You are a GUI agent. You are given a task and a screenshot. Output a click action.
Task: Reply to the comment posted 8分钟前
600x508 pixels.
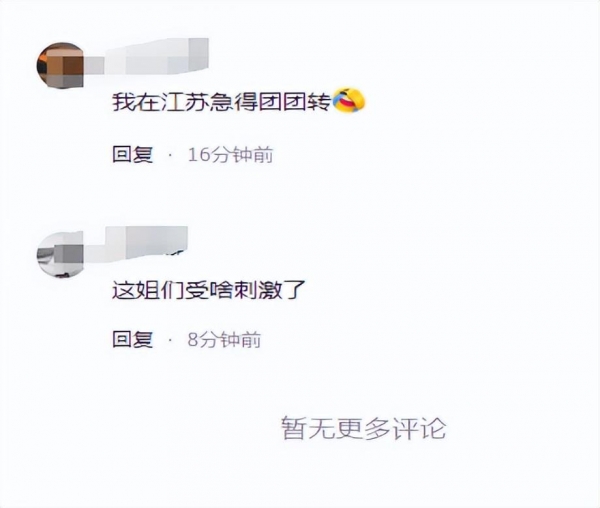coord(133,340)
